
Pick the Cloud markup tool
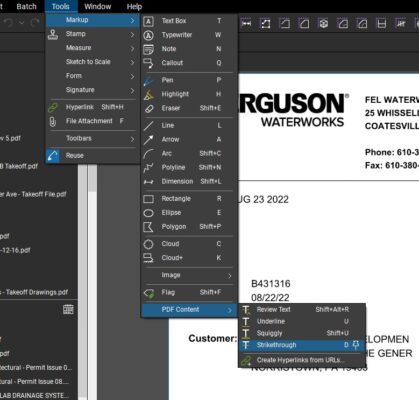(189, 244)
